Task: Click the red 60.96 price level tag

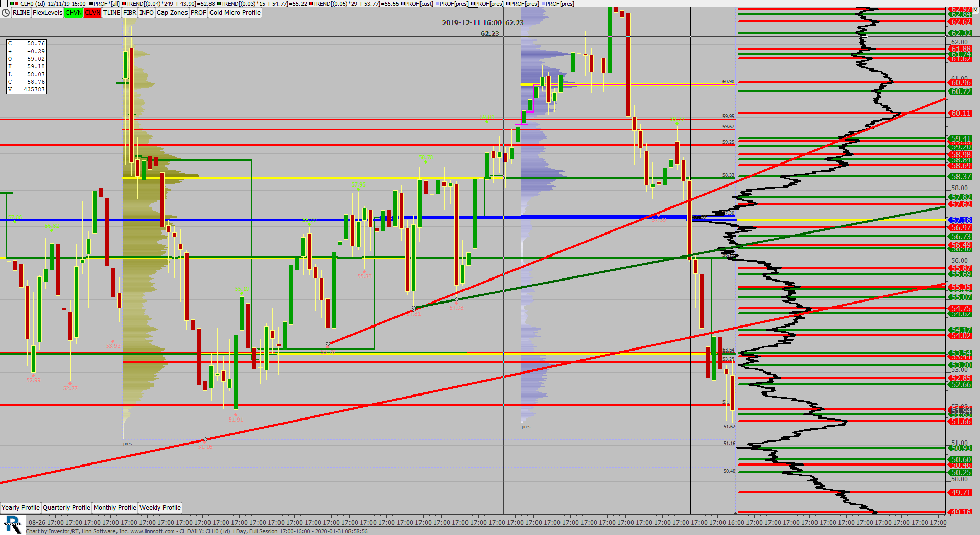Action: point(961,83)
